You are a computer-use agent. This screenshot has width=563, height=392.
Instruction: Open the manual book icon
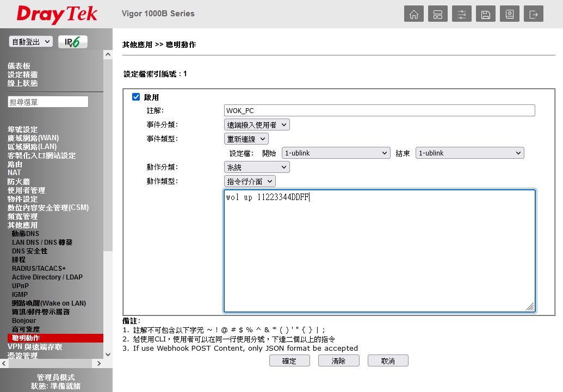[x=510, y=14]
